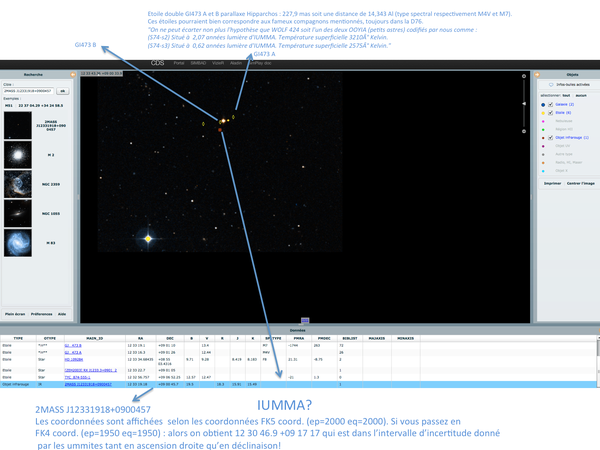Click the Etoile category label in Objets

(563, 113)
